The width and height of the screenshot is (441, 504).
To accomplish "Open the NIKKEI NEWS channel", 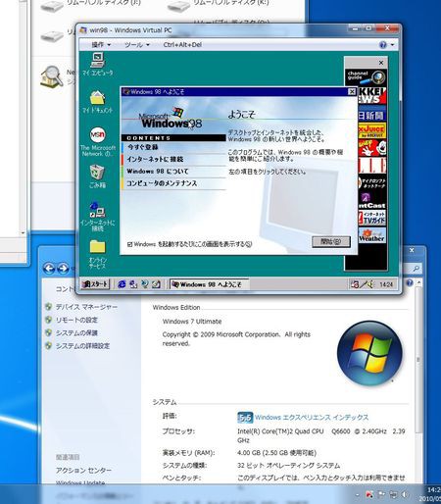I will [x=372, y=95].
